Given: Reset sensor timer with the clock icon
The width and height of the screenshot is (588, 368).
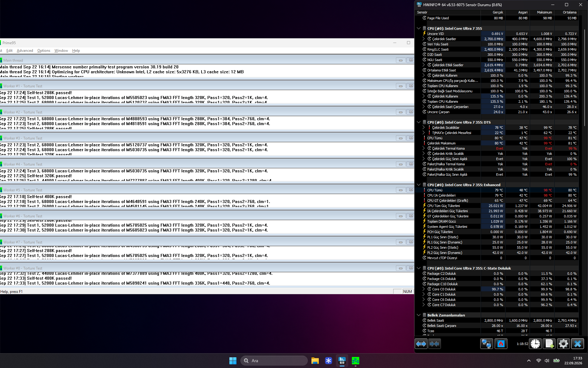Looking at the screenshot, I should [535, 344].
